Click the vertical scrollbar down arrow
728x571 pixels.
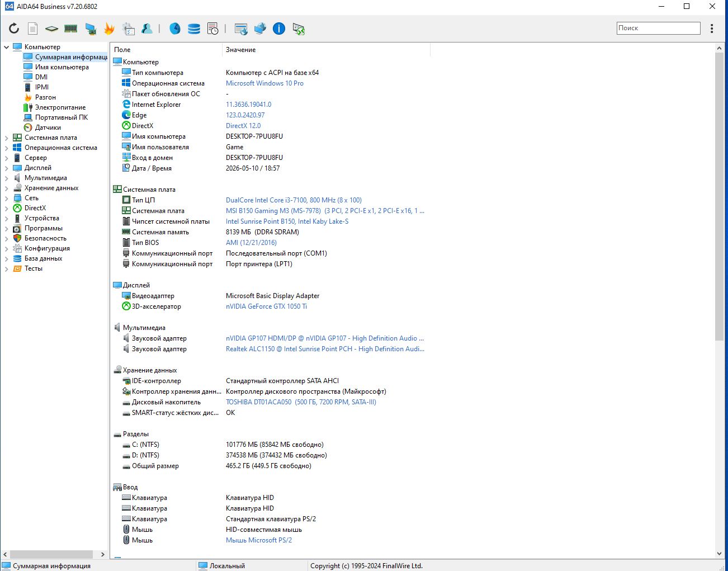pos(720,554)
